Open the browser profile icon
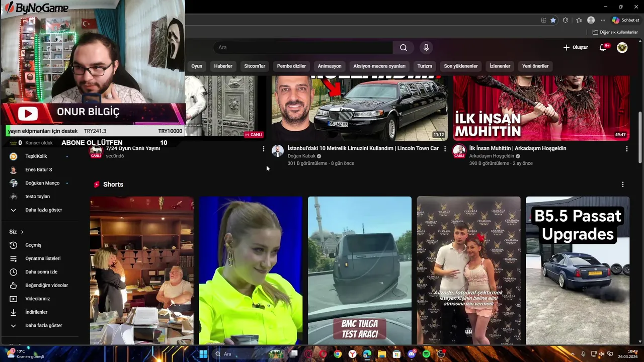The width and height of the screenshot is (644, 362). tap(591, 20)
